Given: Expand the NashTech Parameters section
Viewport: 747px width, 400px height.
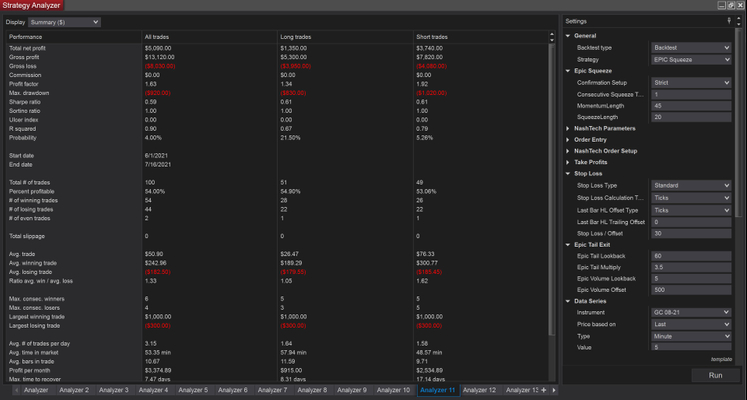Looking at the screenshot, I should [569, 128].
